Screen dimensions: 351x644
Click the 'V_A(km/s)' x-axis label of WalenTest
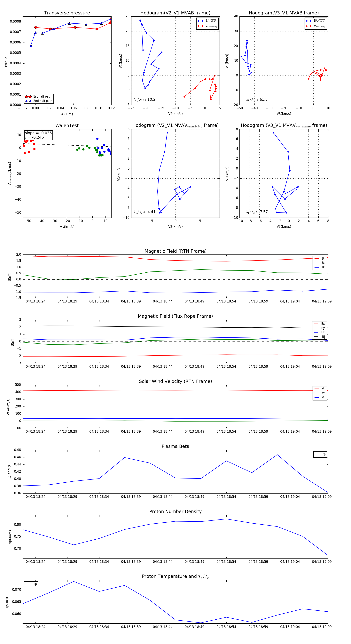pos(67,227)
